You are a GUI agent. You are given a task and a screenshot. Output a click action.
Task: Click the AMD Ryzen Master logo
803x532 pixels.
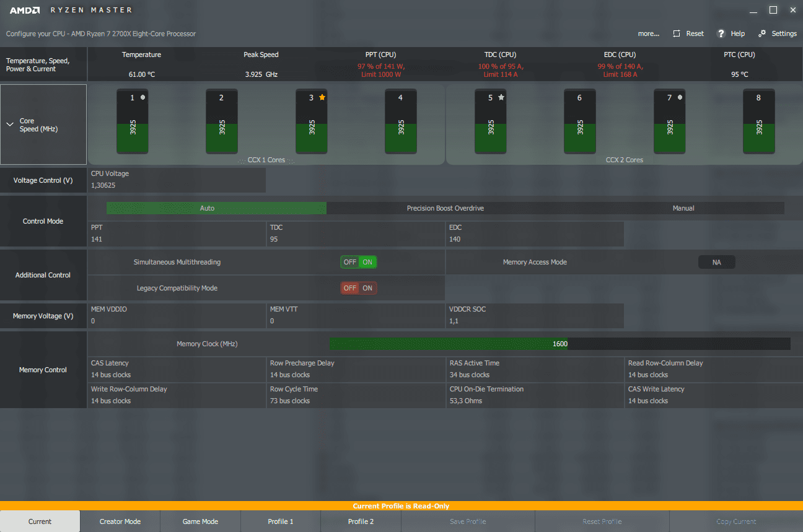[x=71, y=10]
